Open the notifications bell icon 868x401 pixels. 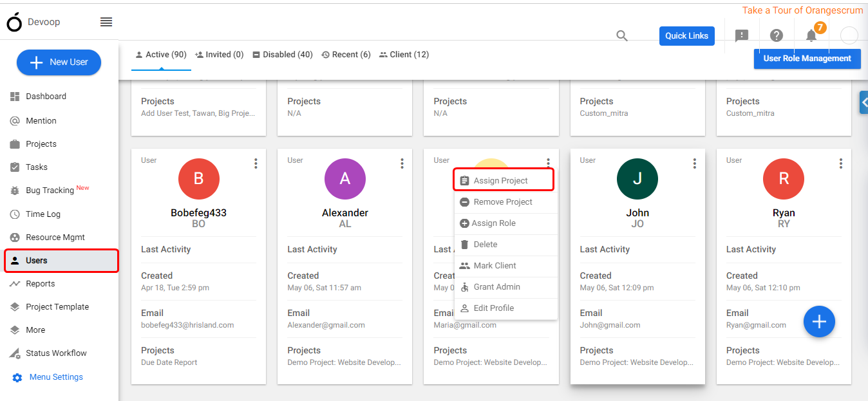tap(811, 35)
